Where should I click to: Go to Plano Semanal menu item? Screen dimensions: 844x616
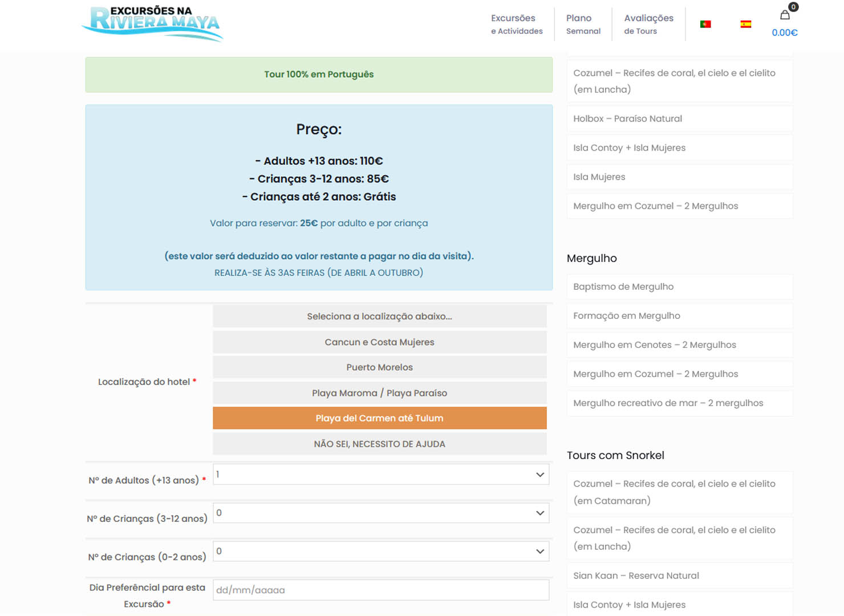coord(583,24)
